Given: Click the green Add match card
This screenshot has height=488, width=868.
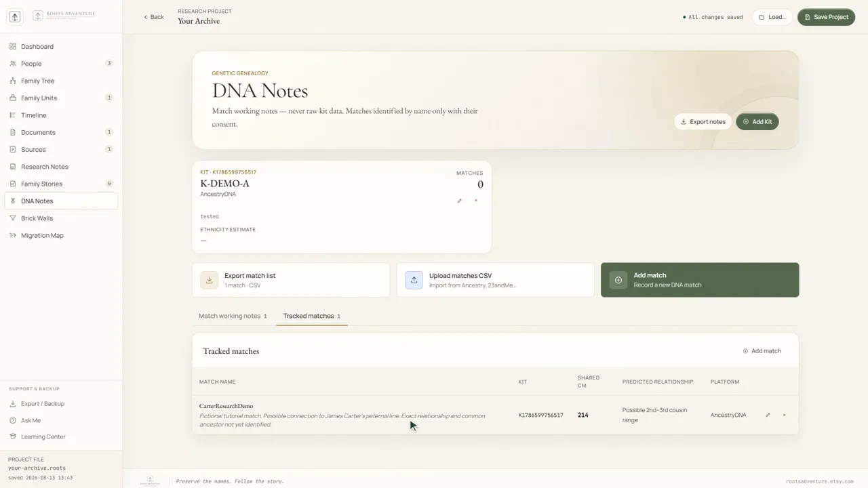Looking at the screenshot, I should [700, 280].
